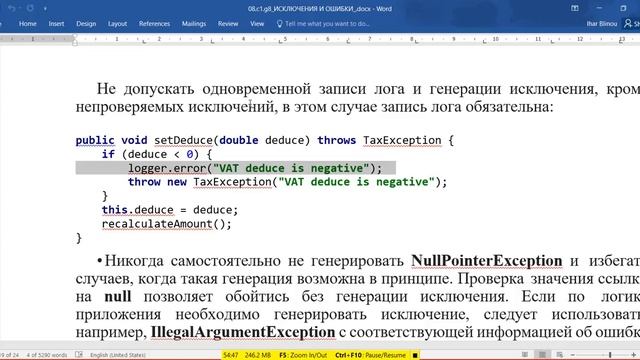Open Ribbon Display Options
The width and height of the screenshot is (640, 360).
(x=575, y=8)
